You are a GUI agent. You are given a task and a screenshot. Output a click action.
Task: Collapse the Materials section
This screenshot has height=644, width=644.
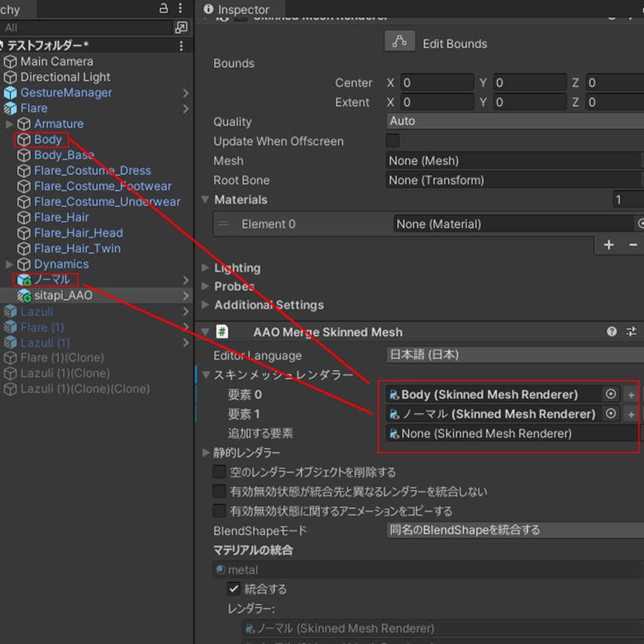pos(206,199)
